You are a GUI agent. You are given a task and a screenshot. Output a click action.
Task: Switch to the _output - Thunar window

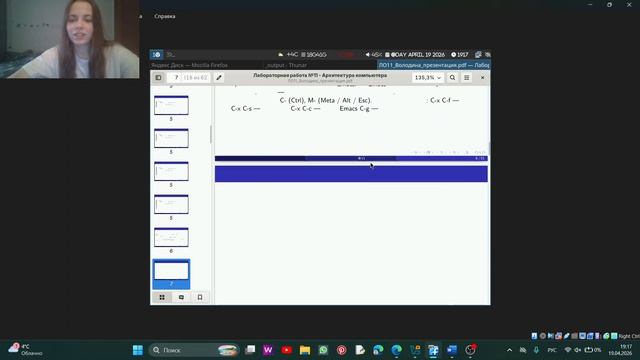click(286, 65)
